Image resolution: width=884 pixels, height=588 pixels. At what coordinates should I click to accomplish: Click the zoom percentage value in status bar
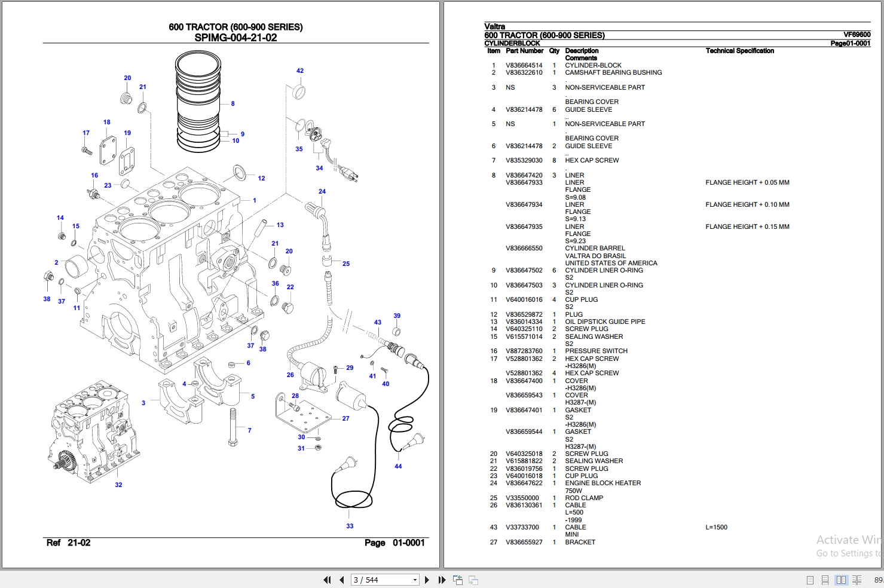[879, 580]
